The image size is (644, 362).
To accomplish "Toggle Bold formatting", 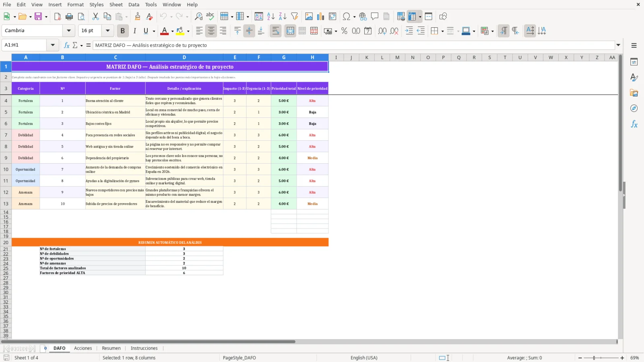I will [x=123, y=31].
